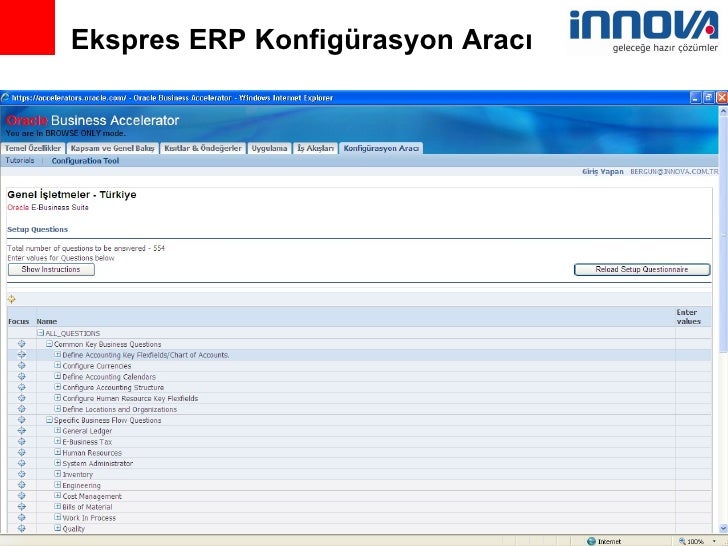Expand the Configure Currencies node

(x=58, y=365)
